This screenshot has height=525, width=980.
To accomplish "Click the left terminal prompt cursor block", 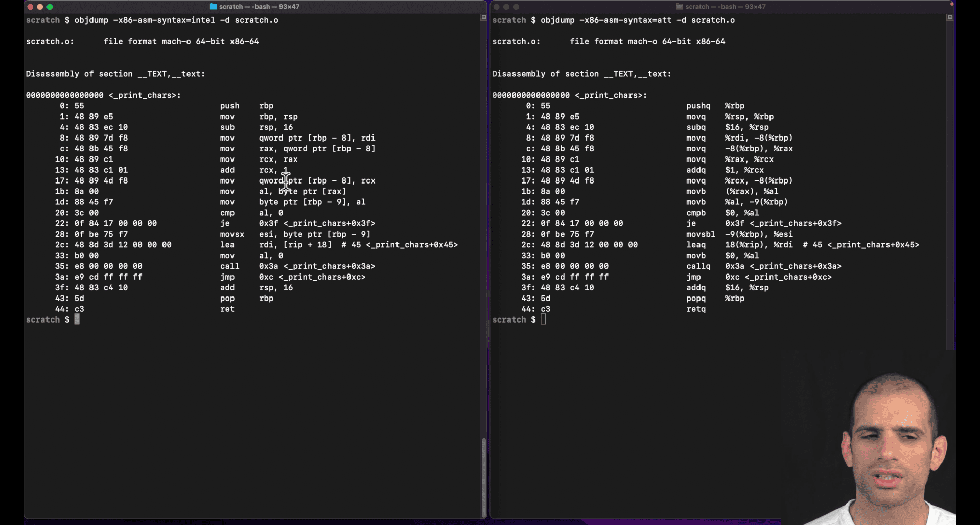I will (x=77, y=319).
